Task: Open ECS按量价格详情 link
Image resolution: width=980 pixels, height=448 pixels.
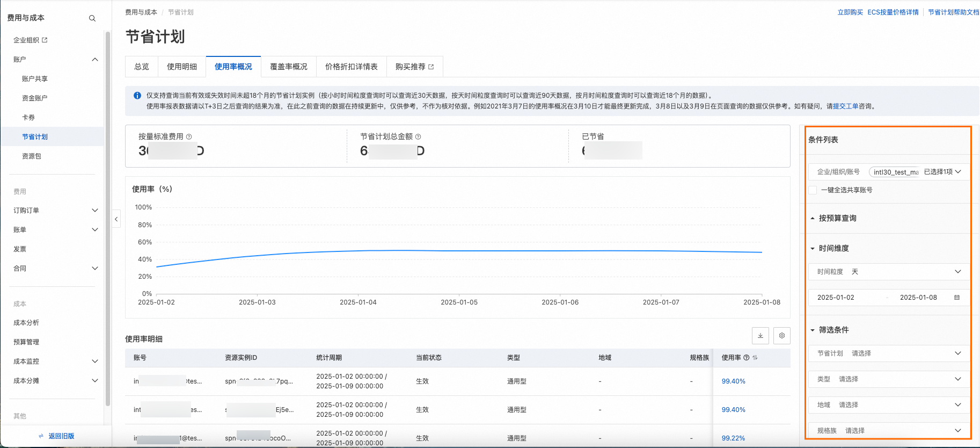Action: click(x=893, y=12)
